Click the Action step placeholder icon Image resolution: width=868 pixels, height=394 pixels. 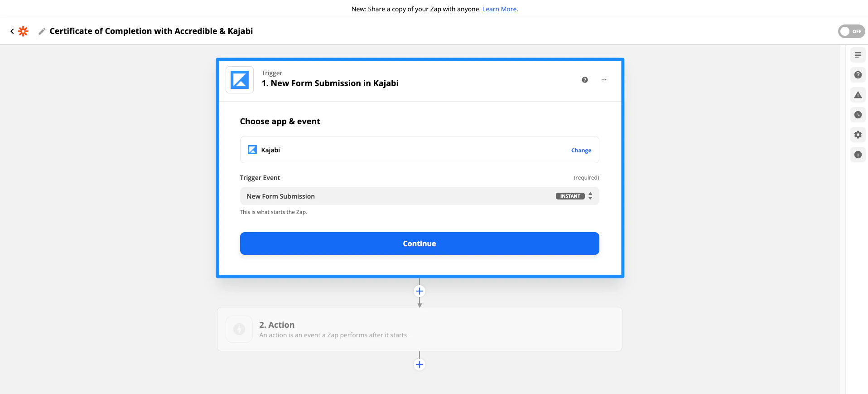(x=239, y=329)
